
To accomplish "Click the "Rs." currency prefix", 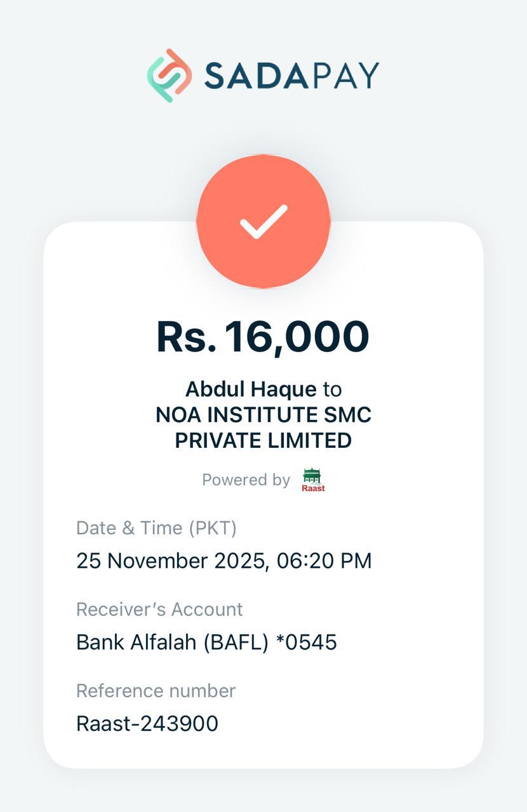I will [x=186, y=337].
